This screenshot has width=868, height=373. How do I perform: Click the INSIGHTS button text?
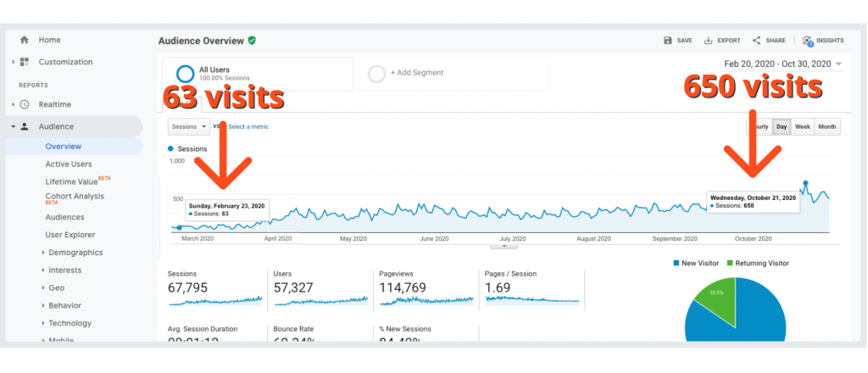click(830, 41)
